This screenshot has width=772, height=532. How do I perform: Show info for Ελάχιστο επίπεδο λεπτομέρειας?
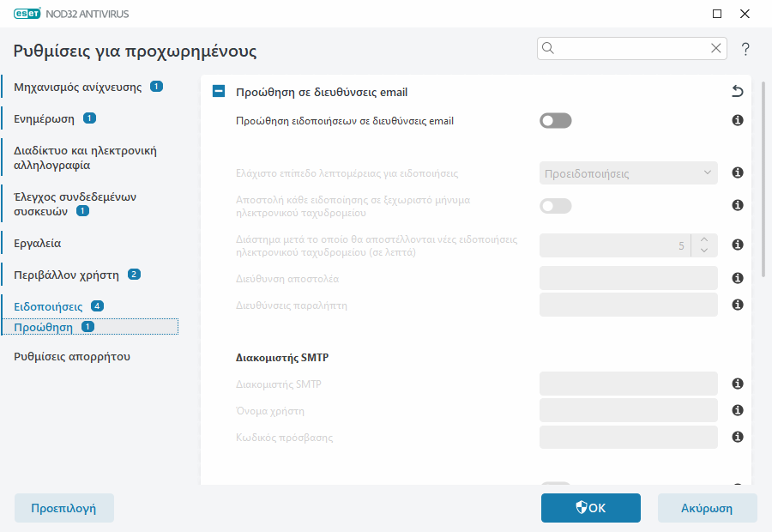click(737, 173)
